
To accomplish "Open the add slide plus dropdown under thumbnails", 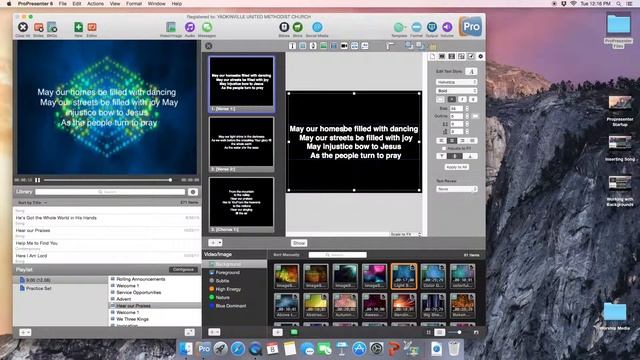I will (x=215, y=242).
